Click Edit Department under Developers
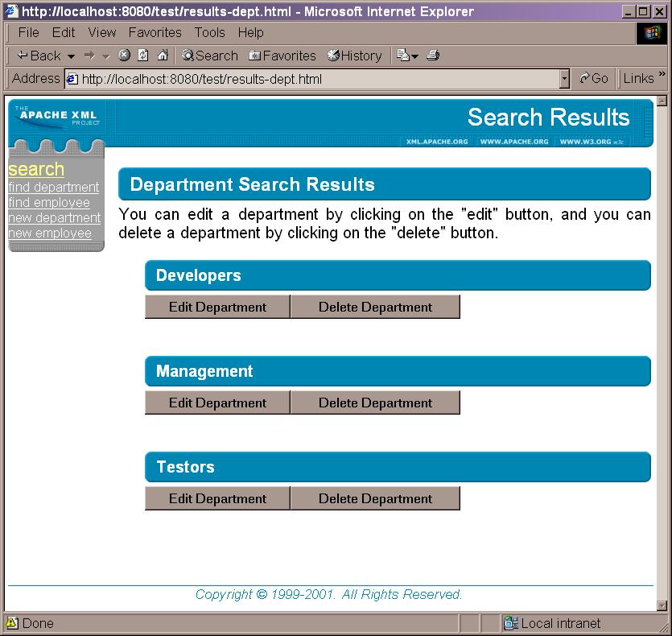The image size is (672, 636). 216,307
